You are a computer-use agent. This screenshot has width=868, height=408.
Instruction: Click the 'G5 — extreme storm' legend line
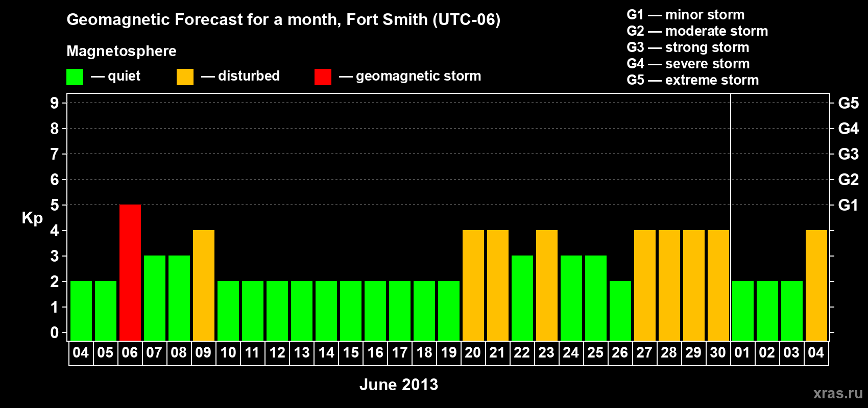[693, 80]
